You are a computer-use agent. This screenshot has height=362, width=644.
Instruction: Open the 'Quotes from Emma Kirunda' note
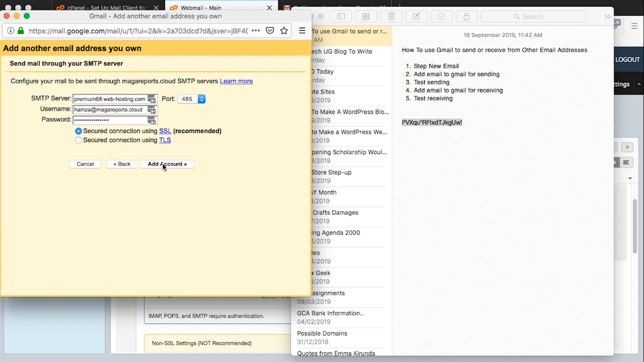(341, 353)
